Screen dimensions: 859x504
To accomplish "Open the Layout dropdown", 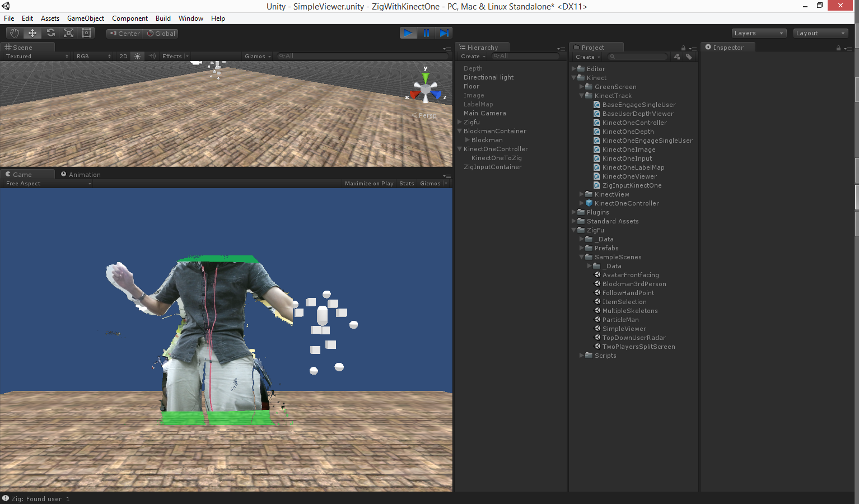I will 820,33.
